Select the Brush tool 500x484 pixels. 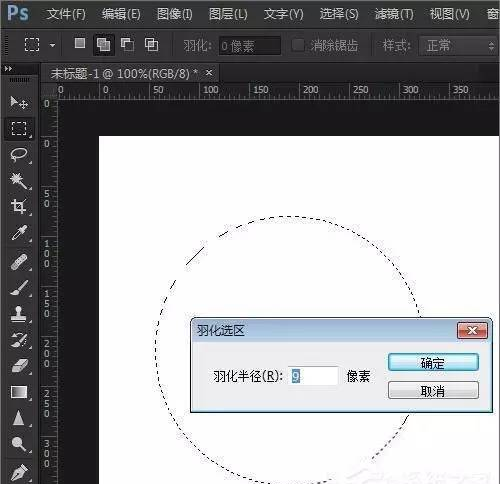click(19, 288)
